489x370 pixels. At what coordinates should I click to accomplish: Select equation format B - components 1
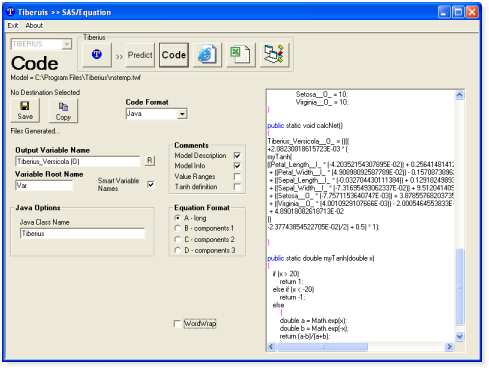pyautogui.click(x=178, y=228)
